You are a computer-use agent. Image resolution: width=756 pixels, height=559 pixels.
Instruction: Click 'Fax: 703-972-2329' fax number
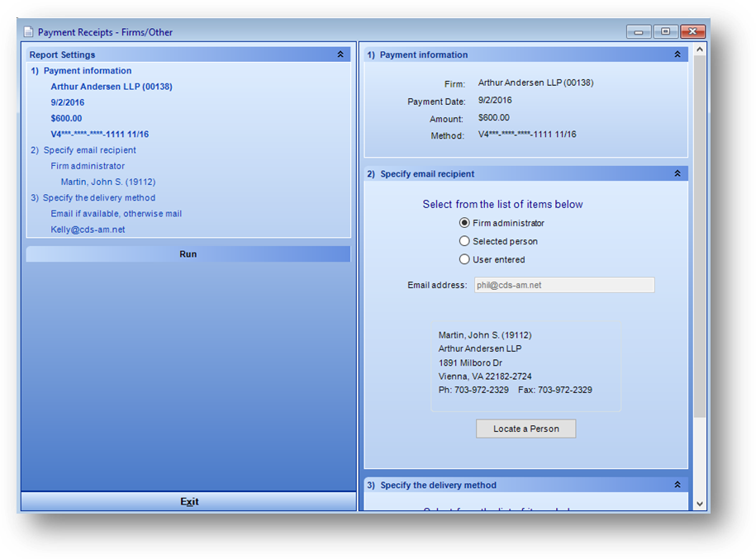point(555,390)
